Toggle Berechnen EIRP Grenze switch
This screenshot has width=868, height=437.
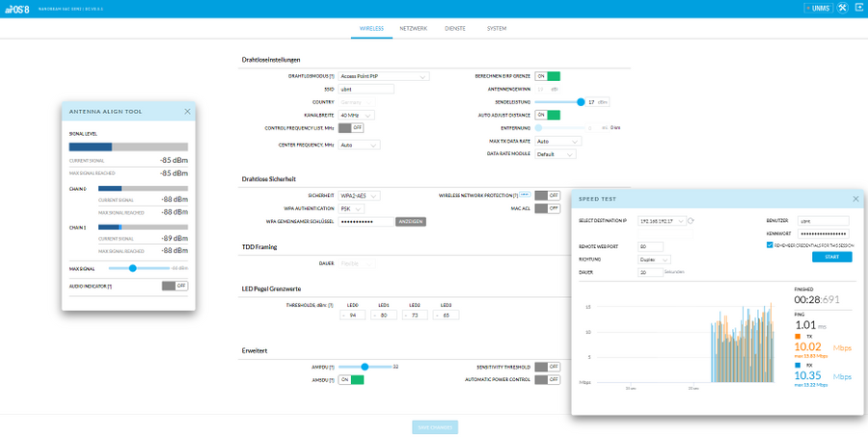(548, 76)
